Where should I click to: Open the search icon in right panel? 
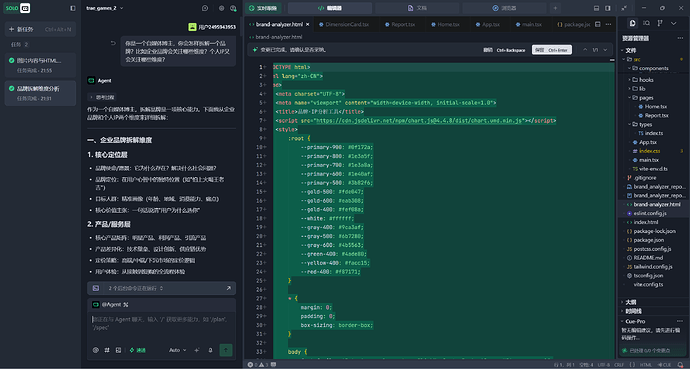[646, 23]
